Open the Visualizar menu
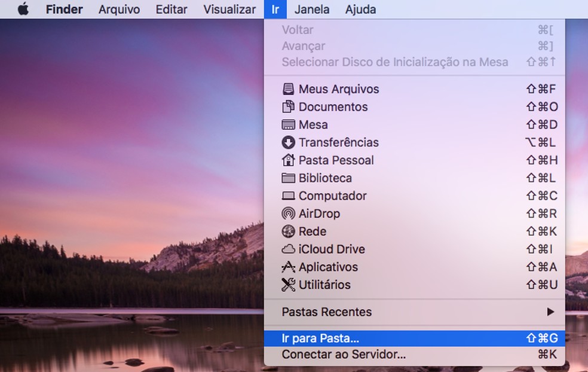This screenshot has width=588, height=372. (x=229, y=9)
